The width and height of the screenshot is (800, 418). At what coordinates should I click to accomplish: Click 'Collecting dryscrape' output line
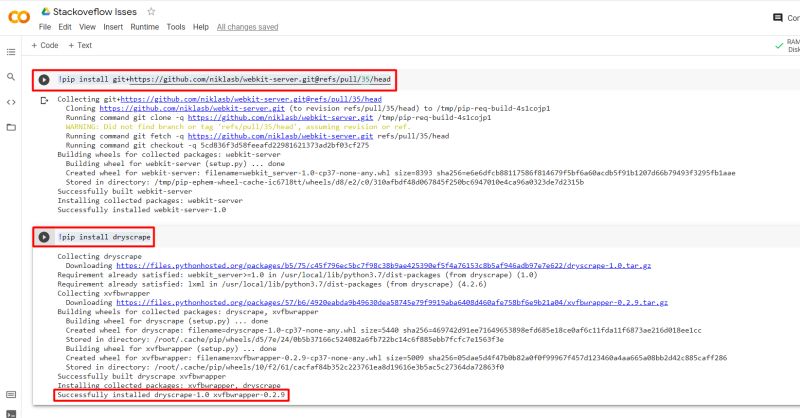pyautogui.click(x=99, y=256)
